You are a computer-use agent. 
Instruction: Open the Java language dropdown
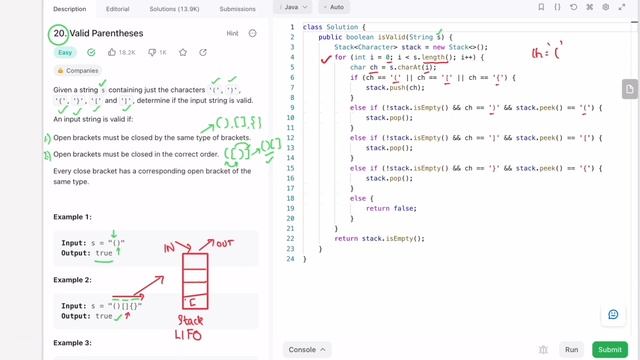[293, 7]
